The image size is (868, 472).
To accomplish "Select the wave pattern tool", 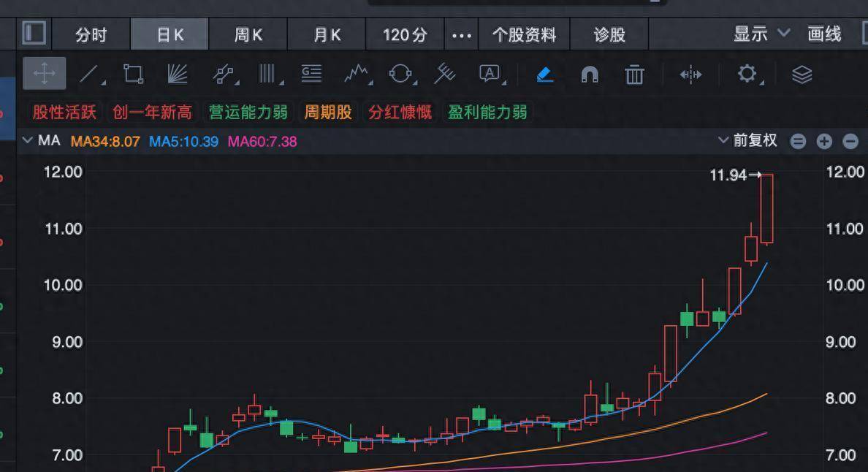I will tap(357, 74).
